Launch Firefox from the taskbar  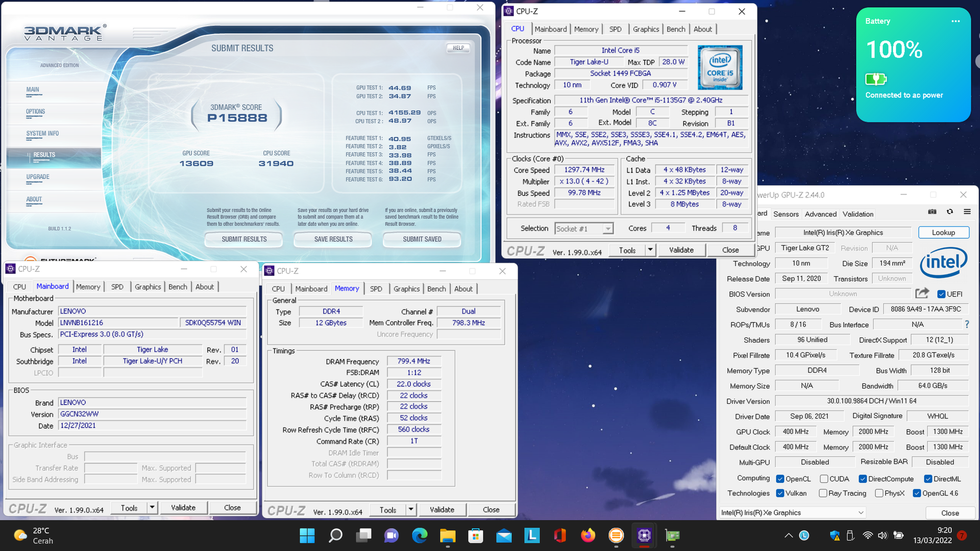(588, 535)
